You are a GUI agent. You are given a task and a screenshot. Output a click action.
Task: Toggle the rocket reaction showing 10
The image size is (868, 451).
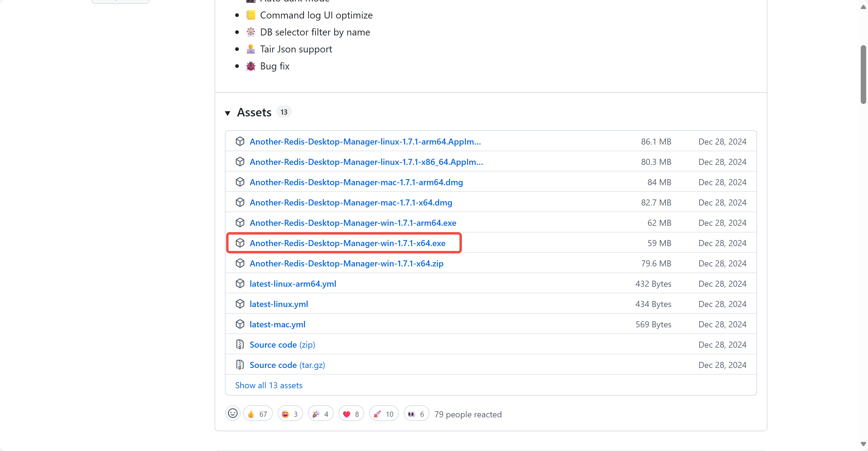(x=383, y=413)
